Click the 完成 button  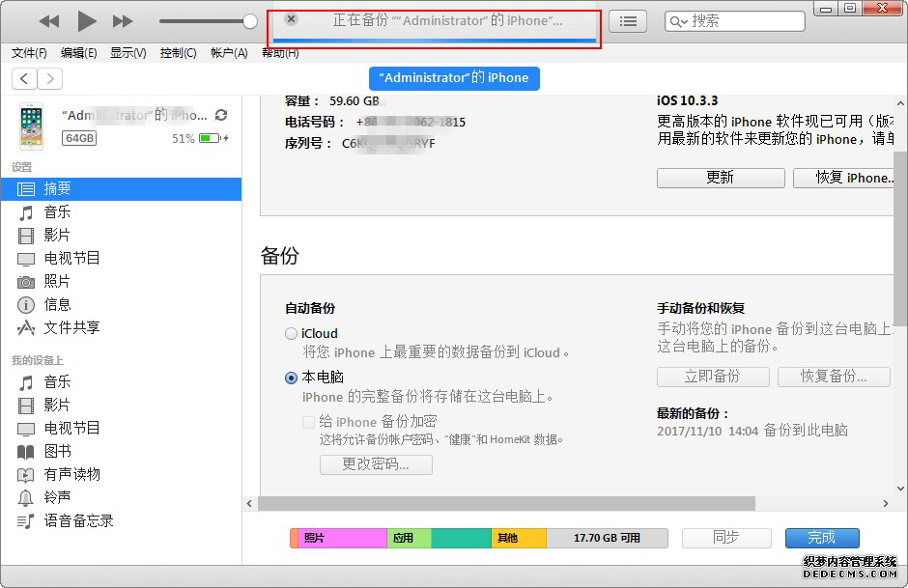pos(822,538)
